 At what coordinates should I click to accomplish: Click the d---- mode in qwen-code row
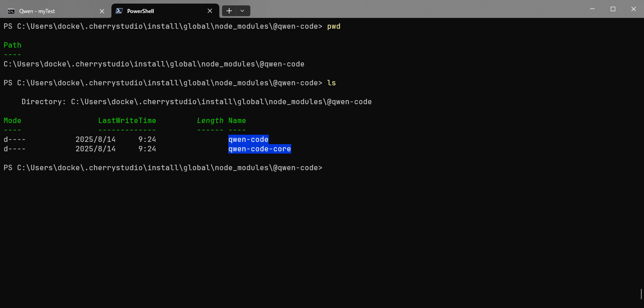[15, 139]
